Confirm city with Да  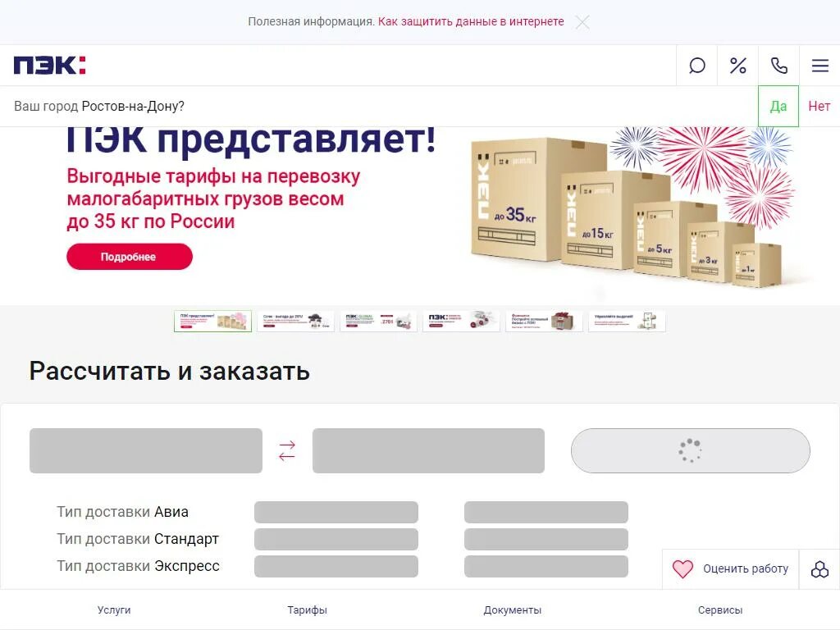point(778,106)
